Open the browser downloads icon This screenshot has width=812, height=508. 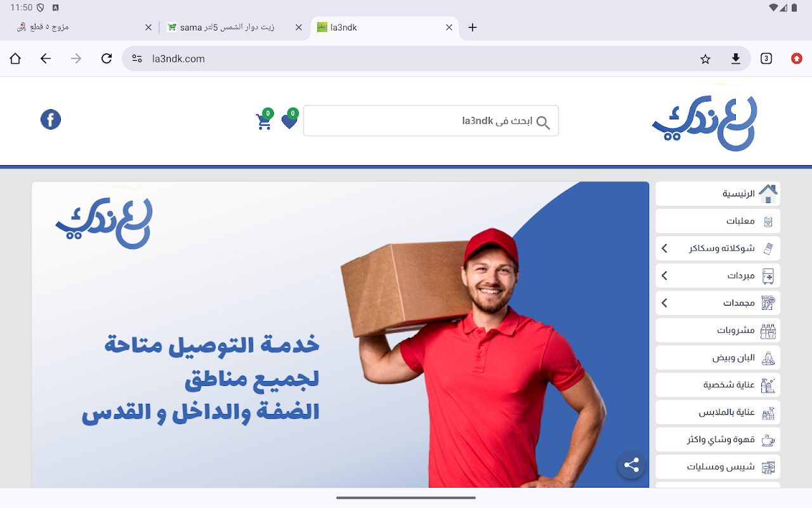coord(736,59)
